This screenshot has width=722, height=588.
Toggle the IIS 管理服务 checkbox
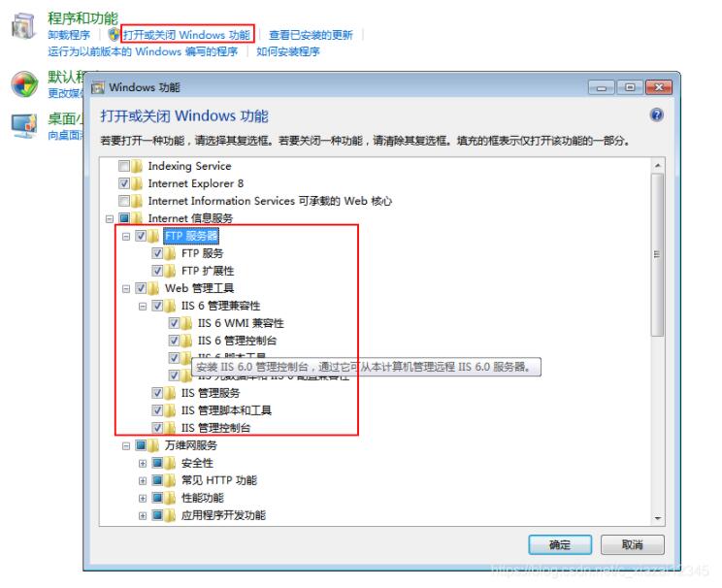click(157, 393)
